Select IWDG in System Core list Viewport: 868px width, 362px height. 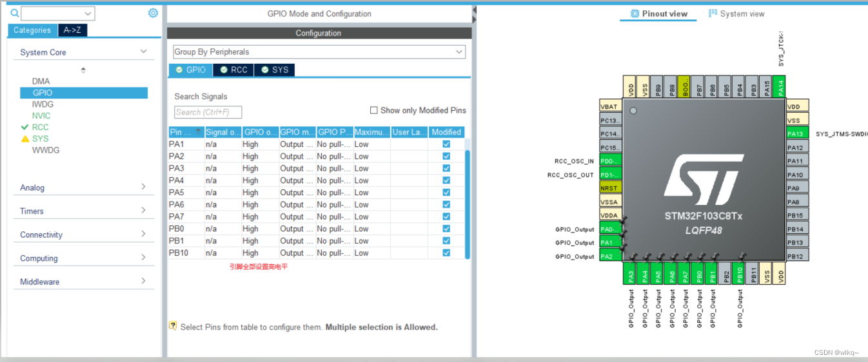coord(43,104)
